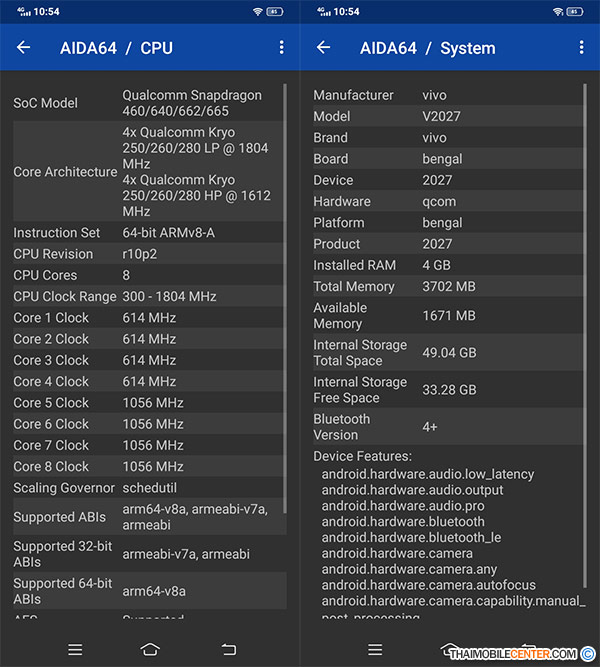Tap Supported 64-bit ABIs row
This screenshot has width=600, height=667.
tap(148, 591)
